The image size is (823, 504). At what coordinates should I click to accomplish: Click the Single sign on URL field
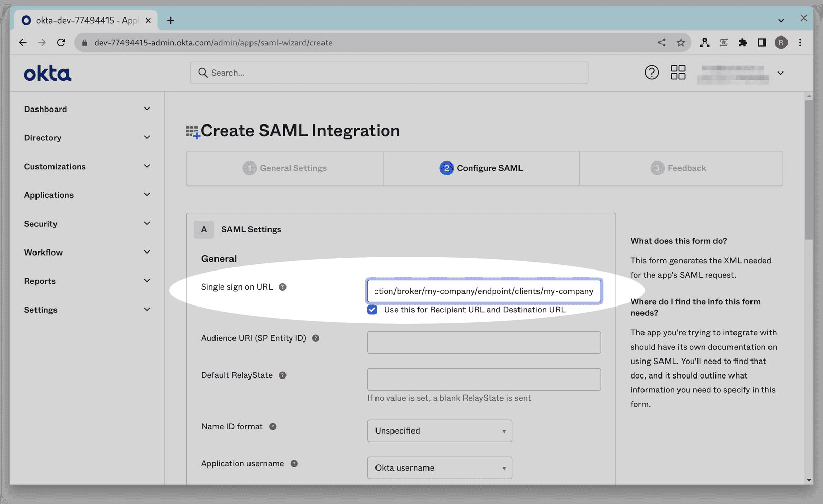click(x=484, y=291)
